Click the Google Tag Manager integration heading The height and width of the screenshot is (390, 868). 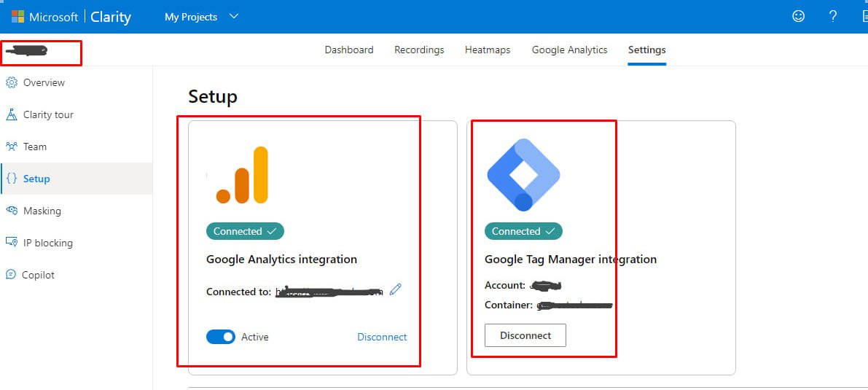(571, 259)
